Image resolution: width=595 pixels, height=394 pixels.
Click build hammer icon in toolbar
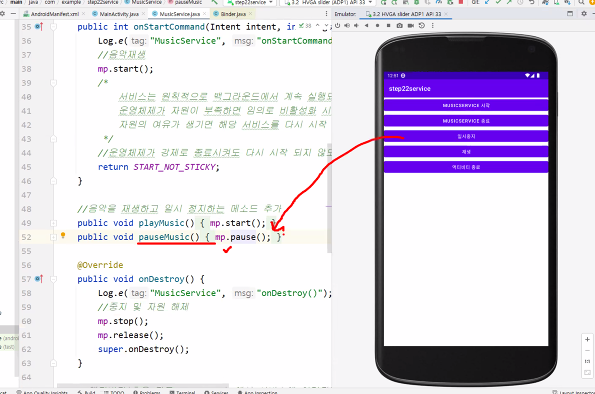point(214,2)
